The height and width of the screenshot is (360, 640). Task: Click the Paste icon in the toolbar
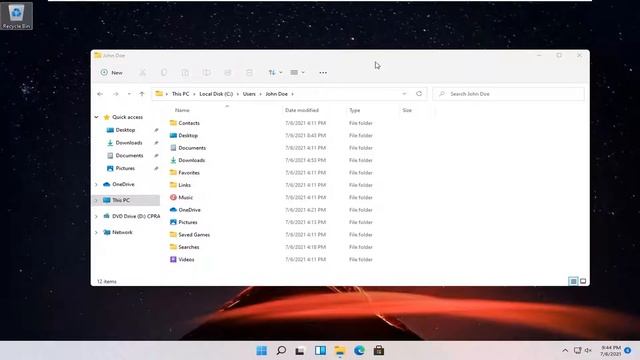pos(185,73)
